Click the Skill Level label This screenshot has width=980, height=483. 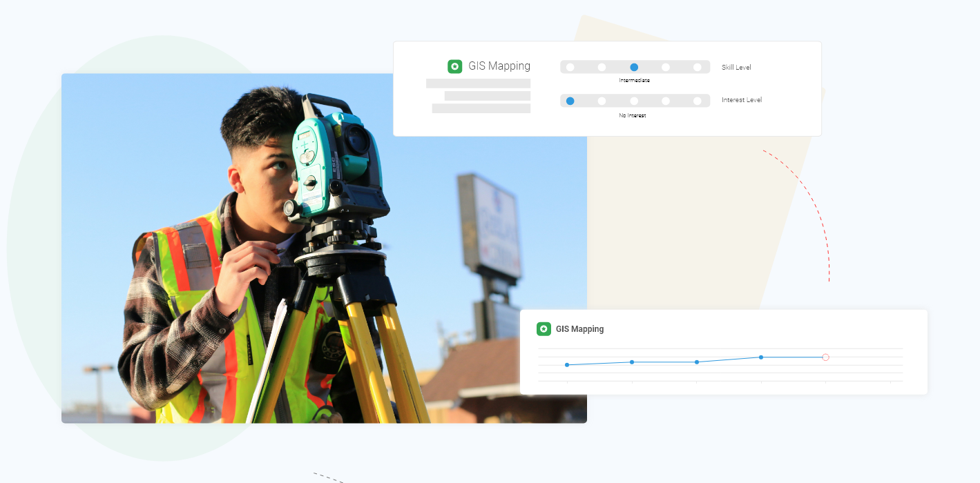coord(737,67)
